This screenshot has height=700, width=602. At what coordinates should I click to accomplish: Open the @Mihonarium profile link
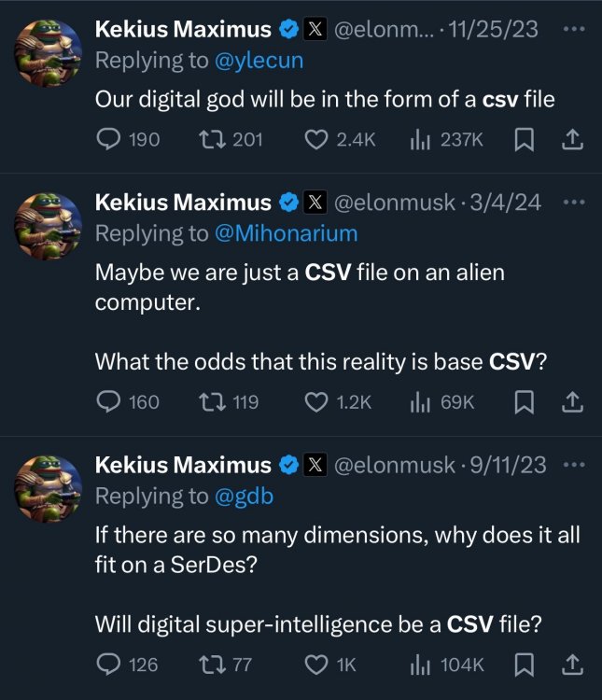(x=287, y=232)
